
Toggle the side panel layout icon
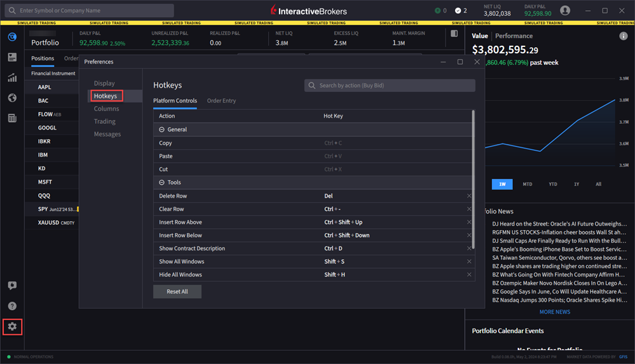(x=454, y=34)
